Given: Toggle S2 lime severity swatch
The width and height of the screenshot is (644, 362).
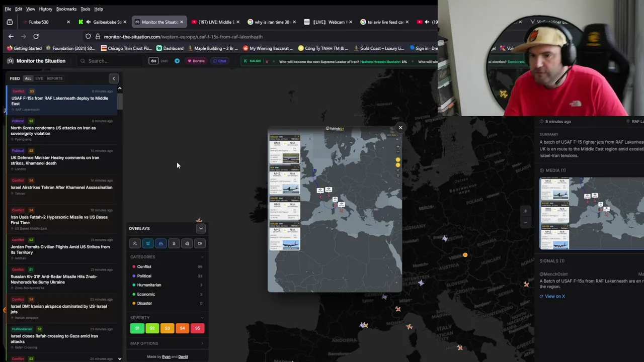Looking at the screenshot, I should click(x=152, y=328).
